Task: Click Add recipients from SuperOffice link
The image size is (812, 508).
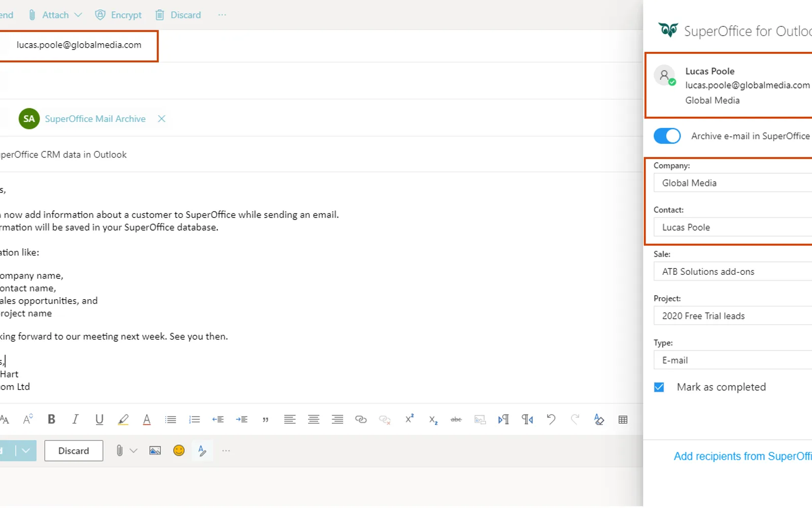Action: point(743,456)
